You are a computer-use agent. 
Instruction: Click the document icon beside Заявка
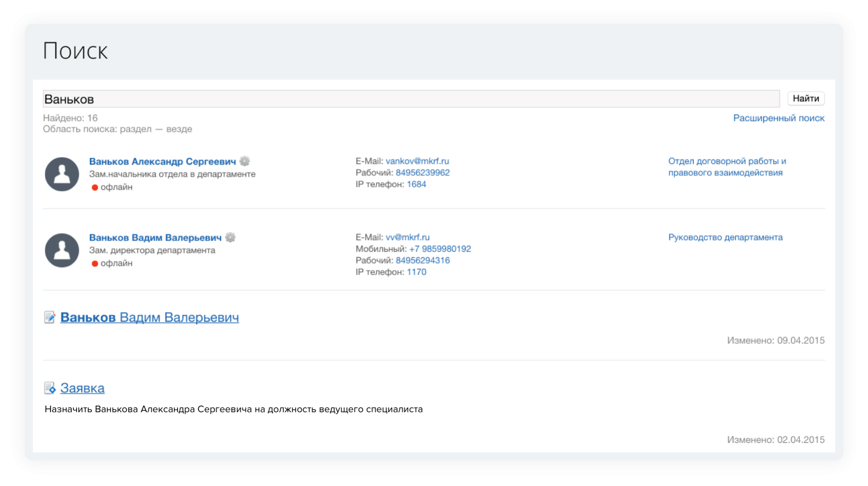point(50,388)
